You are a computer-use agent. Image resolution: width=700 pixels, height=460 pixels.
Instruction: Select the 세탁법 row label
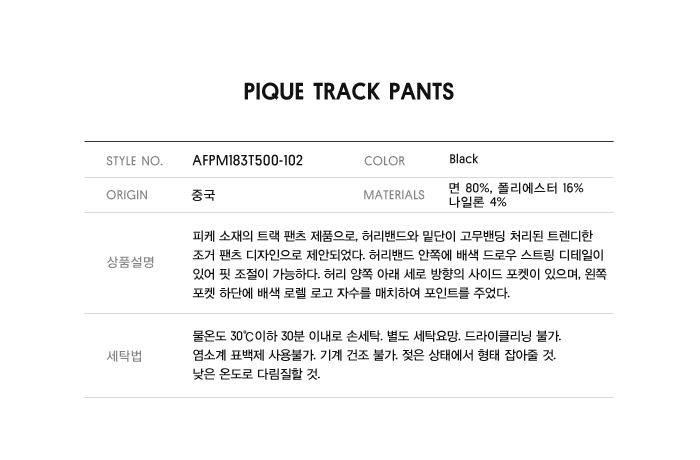click(124, 356)
